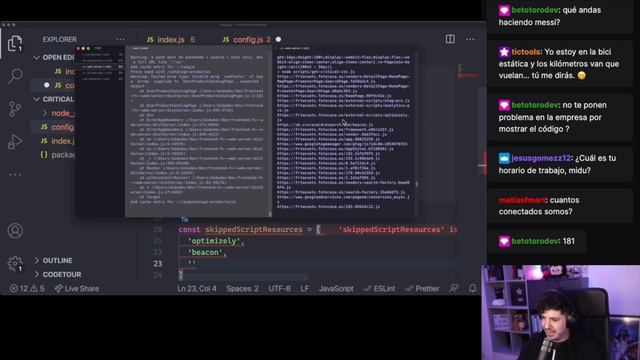640x360 pixels.
Task: Open notifications bell in status bar
Action: (x=472, y=289)
